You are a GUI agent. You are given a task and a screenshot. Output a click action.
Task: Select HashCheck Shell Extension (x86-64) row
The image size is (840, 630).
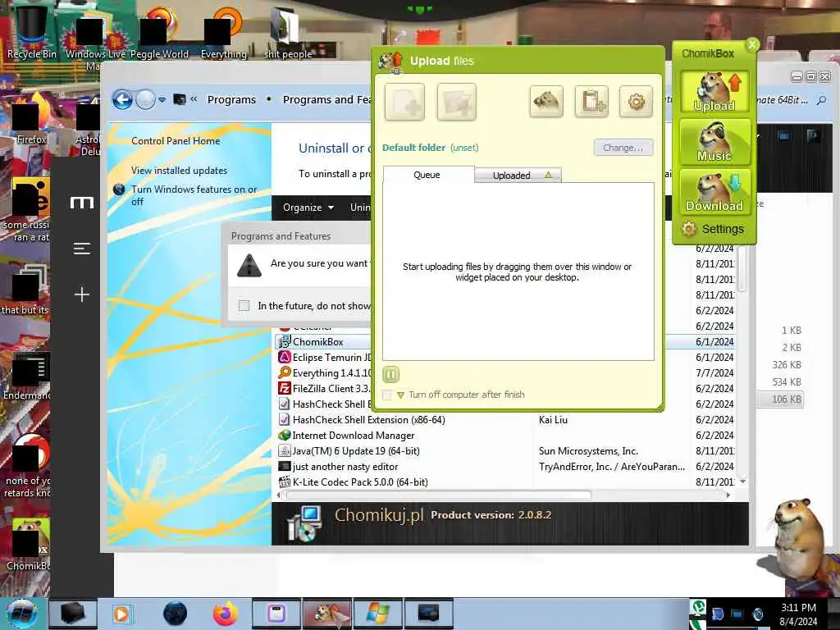pos(506,419)
